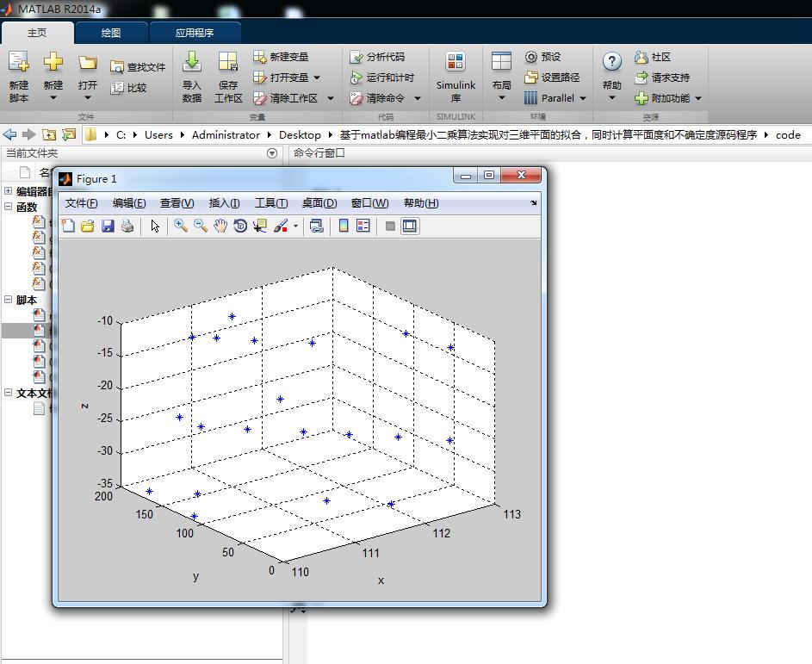The width and height of the screenshot is (812, 664).
Task: Collapse the 脚本 group in Current Folder
Action: [x=9, y=300]
